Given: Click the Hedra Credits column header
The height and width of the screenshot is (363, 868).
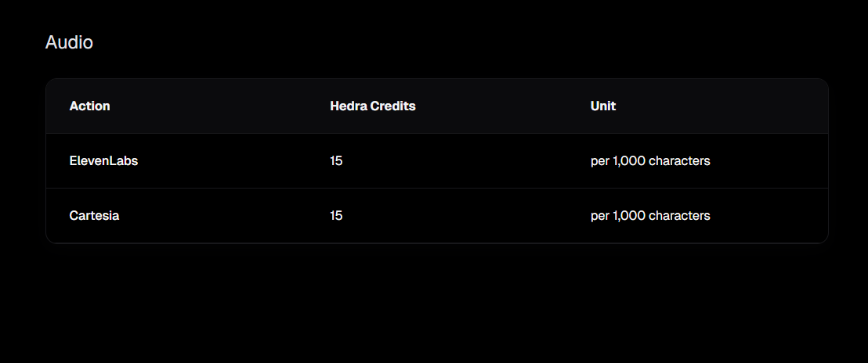Looking at the screenshot, I should pyautogui.click(x=372, y=106).
